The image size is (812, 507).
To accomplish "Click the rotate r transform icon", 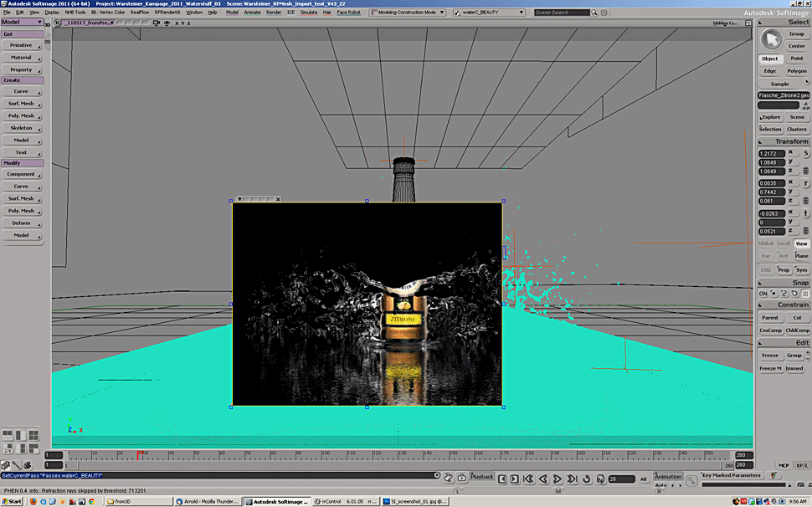I will (x=806, y=183).
